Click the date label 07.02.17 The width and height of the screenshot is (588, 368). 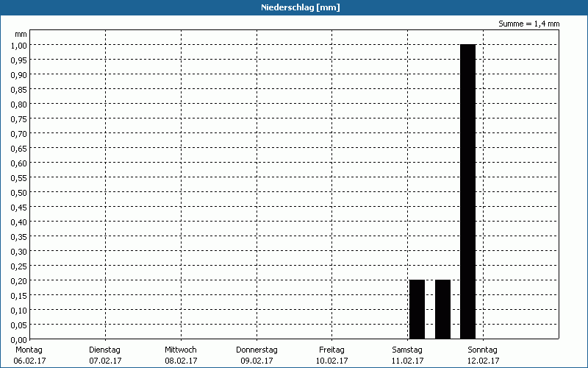pyautogui.click(x=105, y=361)
